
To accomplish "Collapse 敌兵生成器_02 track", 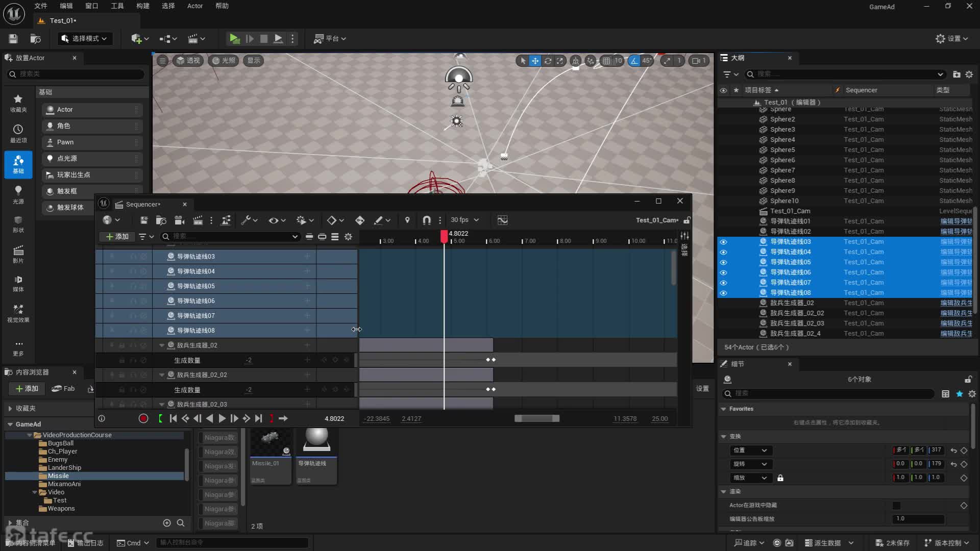I will (x=162, y=345).
